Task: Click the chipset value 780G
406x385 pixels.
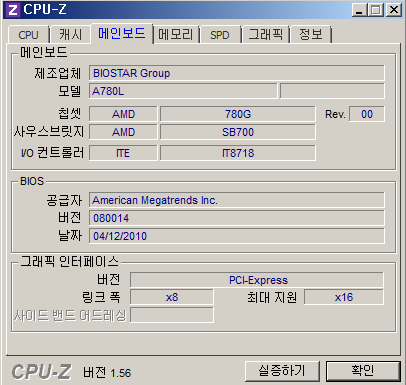Action: tap(238, 114)
